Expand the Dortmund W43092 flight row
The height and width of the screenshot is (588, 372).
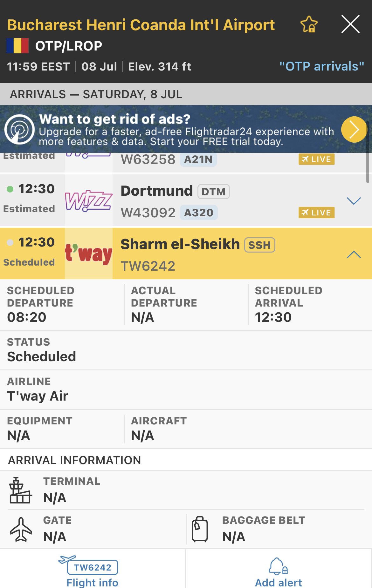354,201
